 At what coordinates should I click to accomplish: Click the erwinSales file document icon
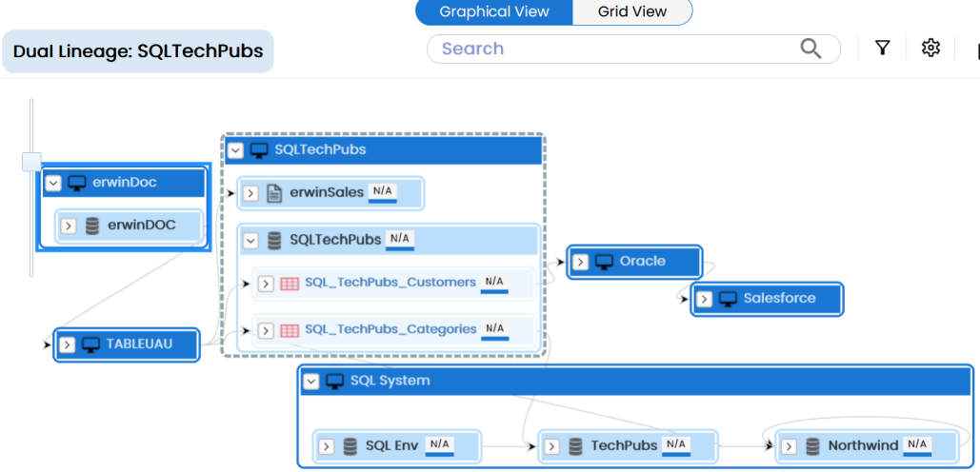[273, 193]
